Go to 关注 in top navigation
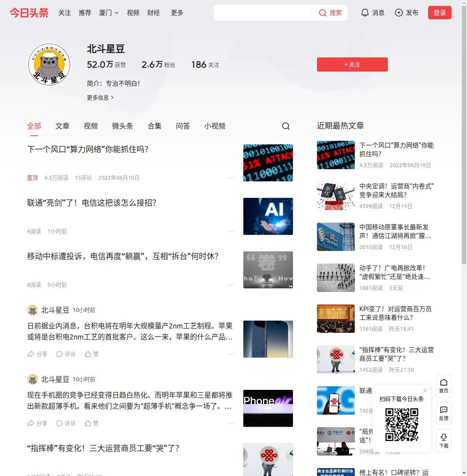The image size is (467, 476). 65,13
